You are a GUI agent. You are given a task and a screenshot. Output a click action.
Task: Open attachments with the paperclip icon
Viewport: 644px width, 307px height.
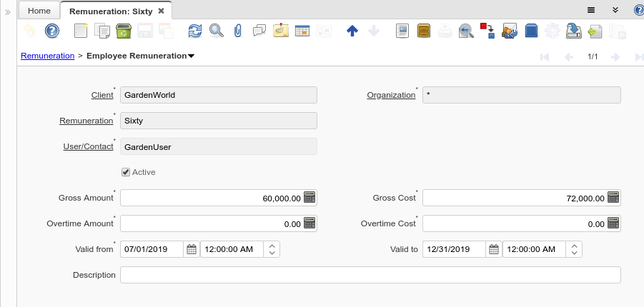238,31
